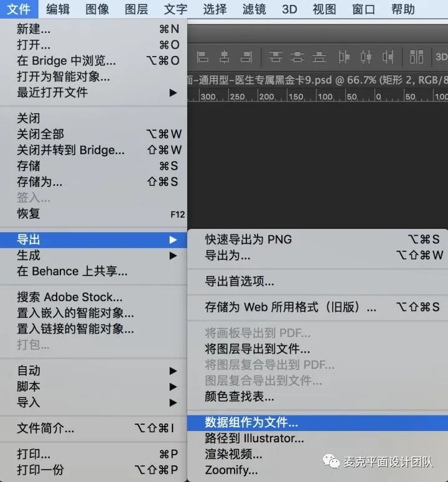Choose 恢复 menu item
The width and height of the screenshot is (448, 482).
pyautogui.click(x=93, y=214)
